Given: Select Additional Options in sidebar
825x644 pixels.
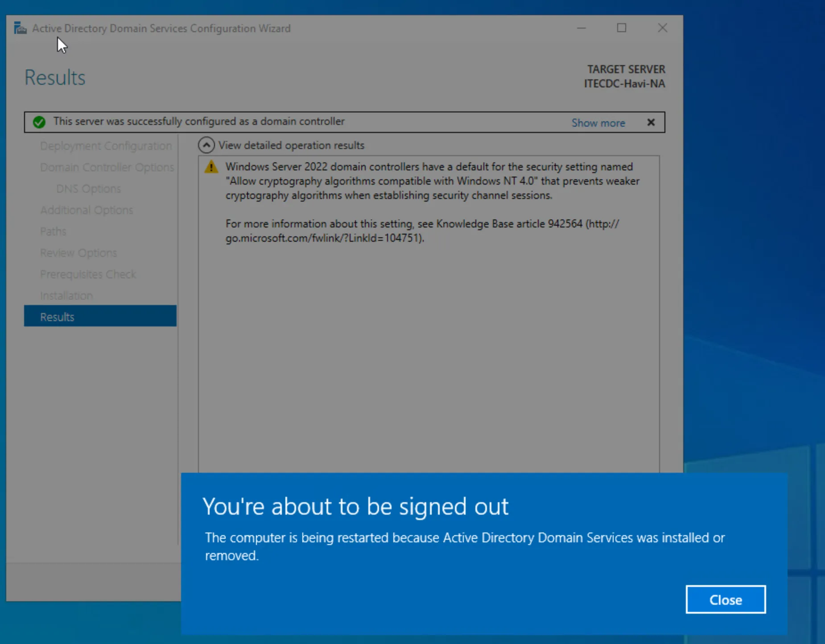Looking at the screenshot, I should point(87,210).
